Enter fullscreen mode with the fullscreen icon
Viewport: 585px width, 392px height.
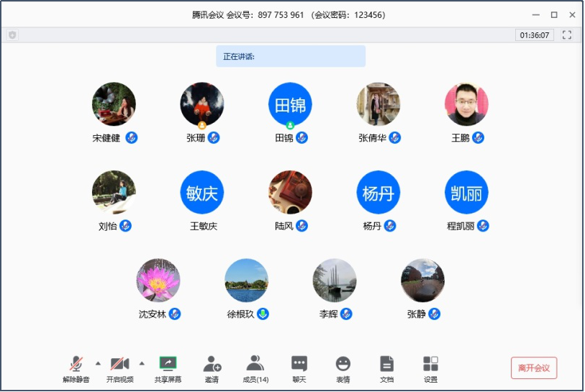tap(567, 35)
